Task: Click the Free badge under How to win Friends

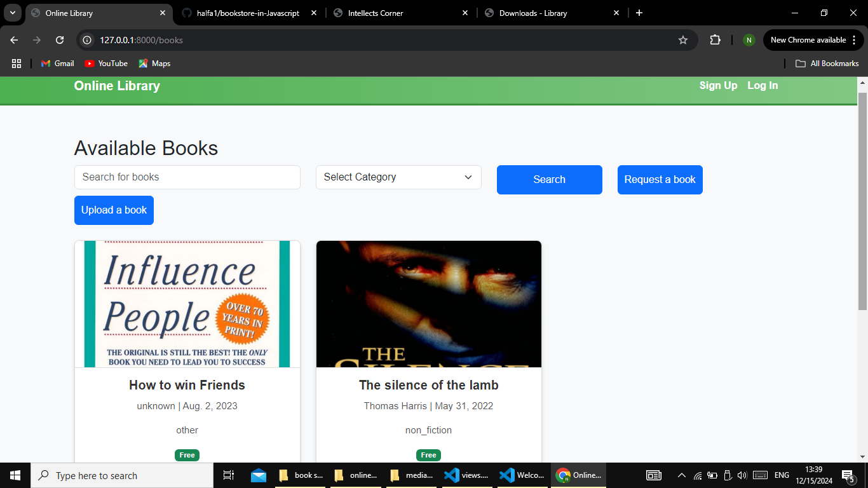Action: tap(187, 455)
